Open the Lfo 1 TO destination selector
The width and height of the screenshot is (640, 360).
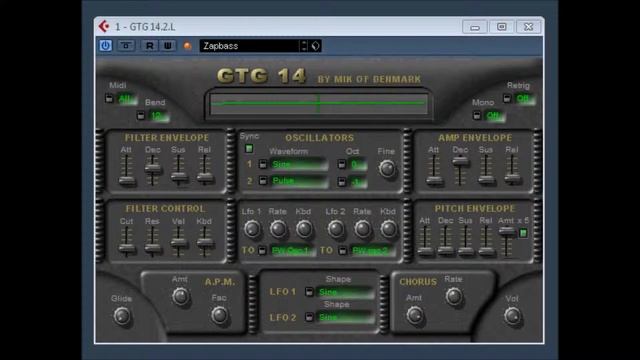point(262,250)
